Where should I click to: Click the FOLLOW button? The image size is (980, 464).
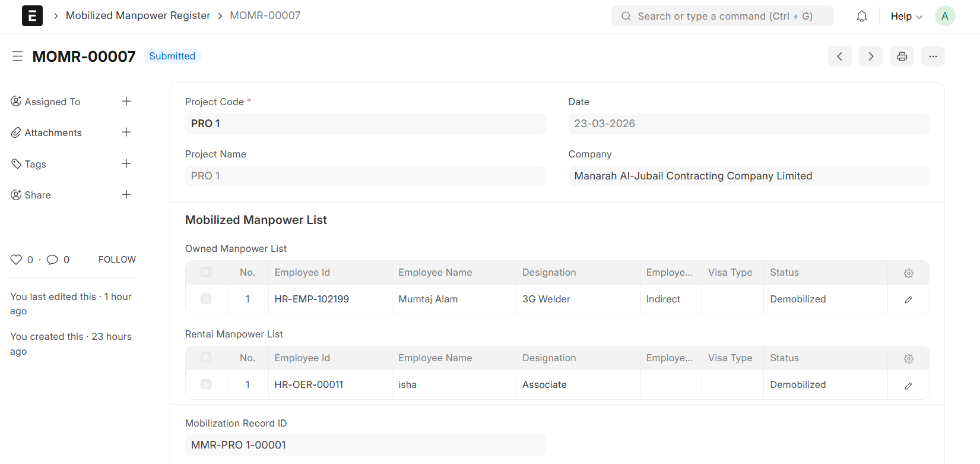(x=117, y=260)
